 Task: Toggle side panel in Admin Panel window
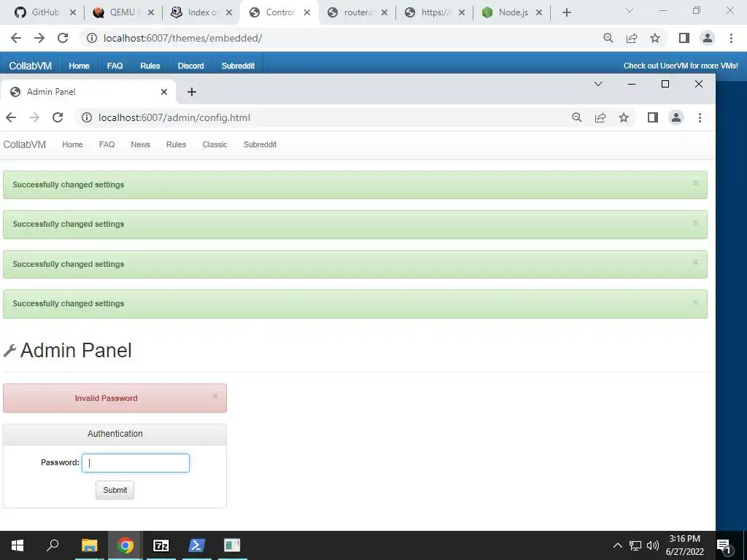pos(653,117)
